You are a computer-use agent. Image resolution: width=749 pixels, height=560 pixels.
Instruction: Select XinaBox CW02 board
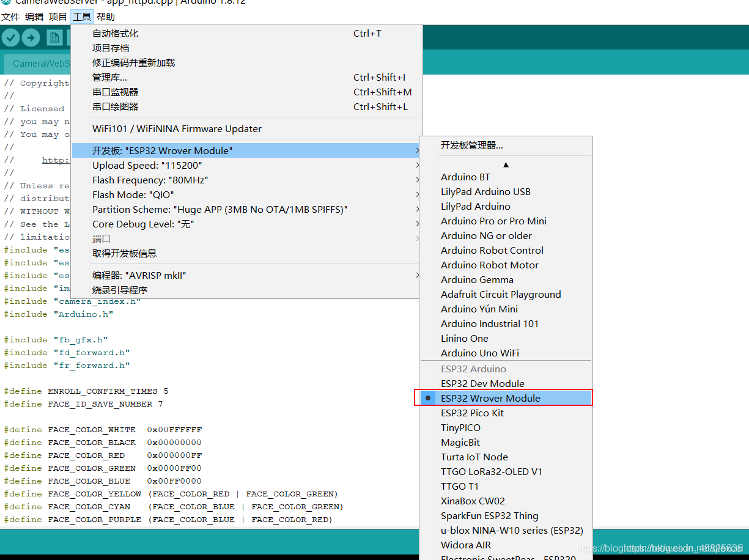(x=506, y=501)
